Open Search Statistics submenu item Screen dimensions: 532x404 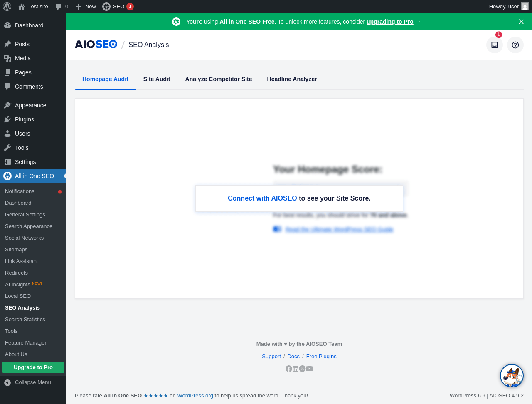tap(33, 320)
